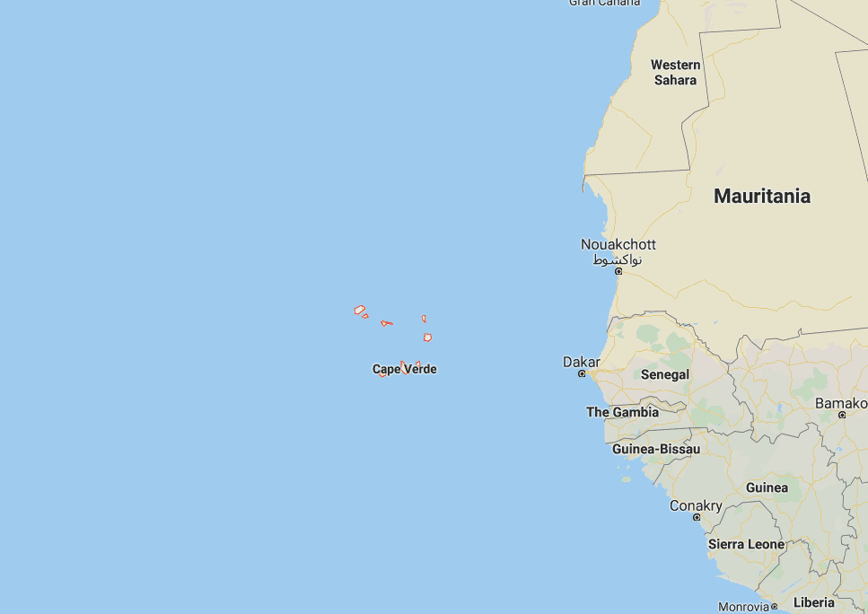Click the Sierra Leone label

click(x=746, y=544)
